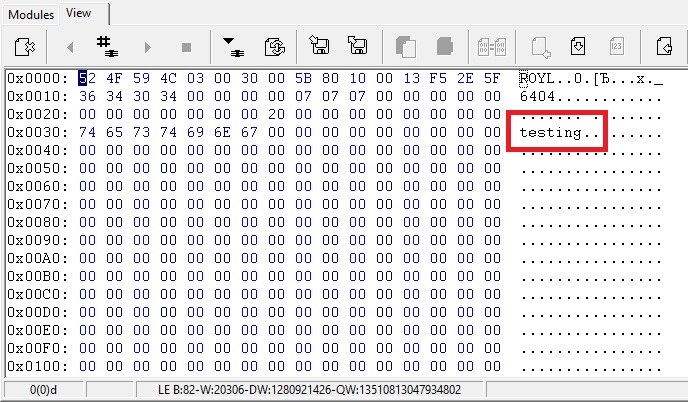Click the grey stop square icon
688x402 pixels.
point(186,47)
